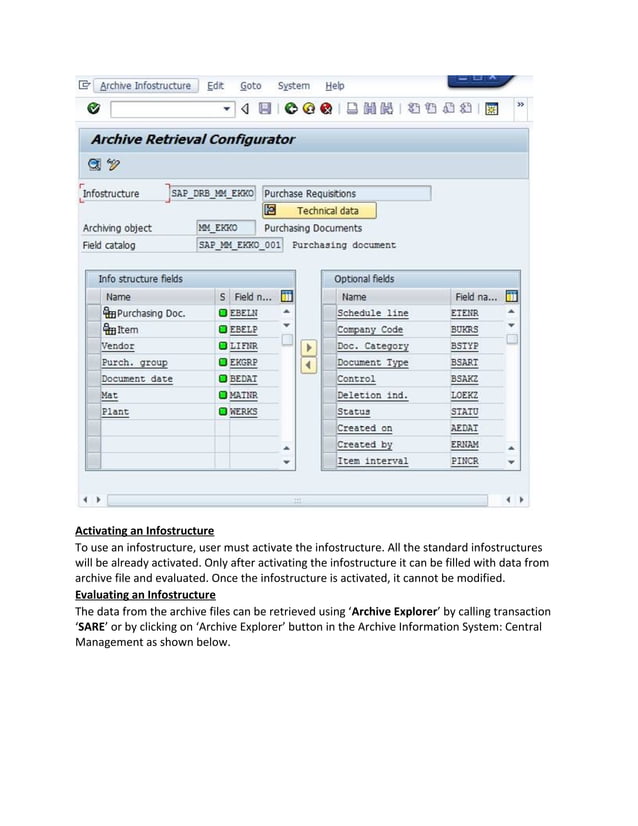Open the system menu icon left of Archive Infostructure
This screenshot has width=638, height=826.
click(84, 85)
